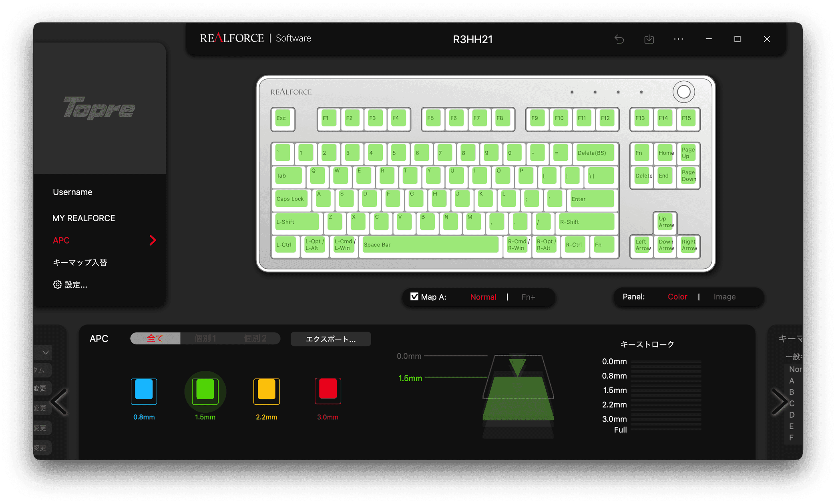836x504 pixels.
Task: Select the F1 key on keyboard
Action: tap(329, 119)
